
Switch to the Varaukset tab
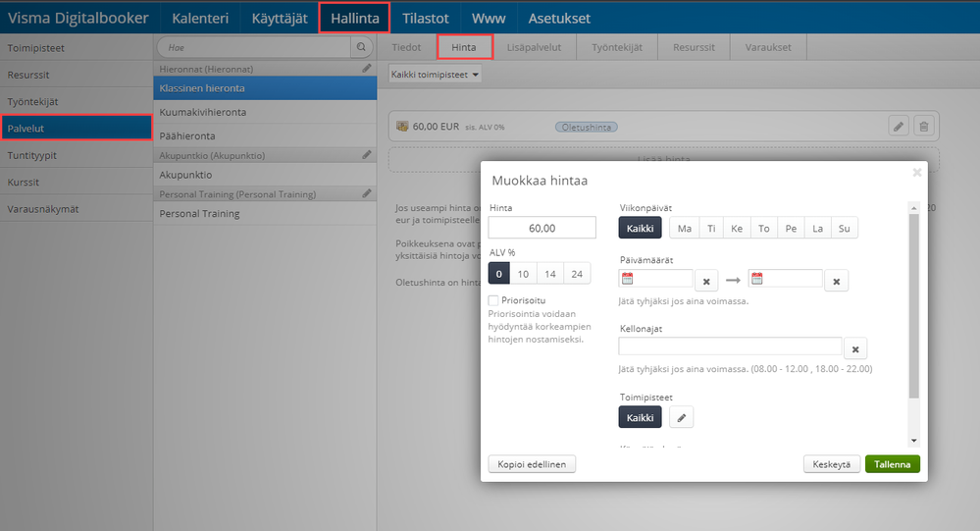768,47
